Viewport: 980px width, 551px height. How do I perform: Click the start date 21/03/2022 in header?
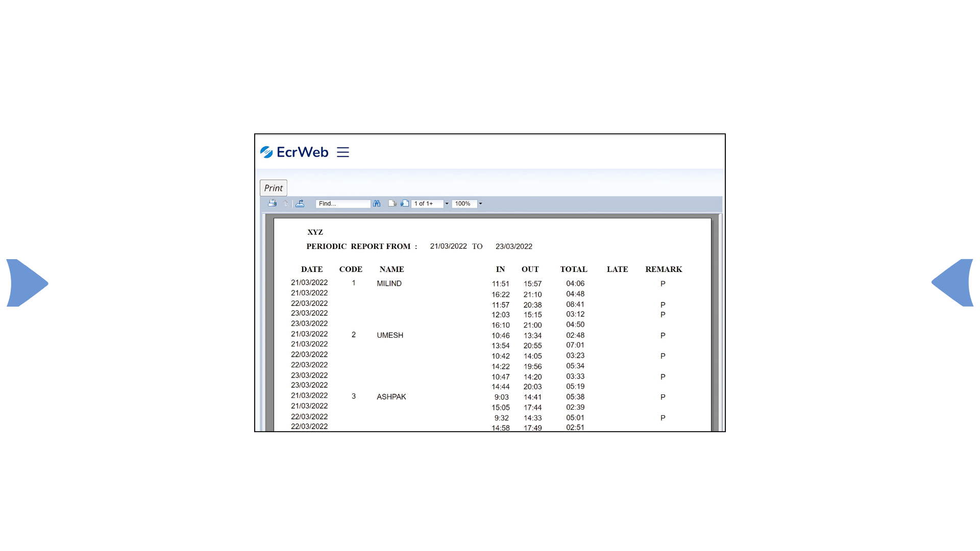(x=449, y=246)
